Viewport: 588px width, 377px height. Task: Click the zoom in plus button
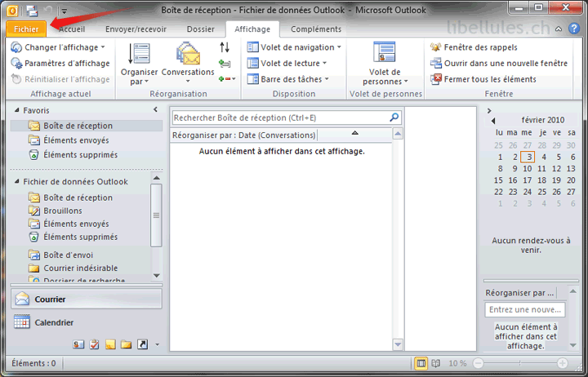click(x=562, y=363)
